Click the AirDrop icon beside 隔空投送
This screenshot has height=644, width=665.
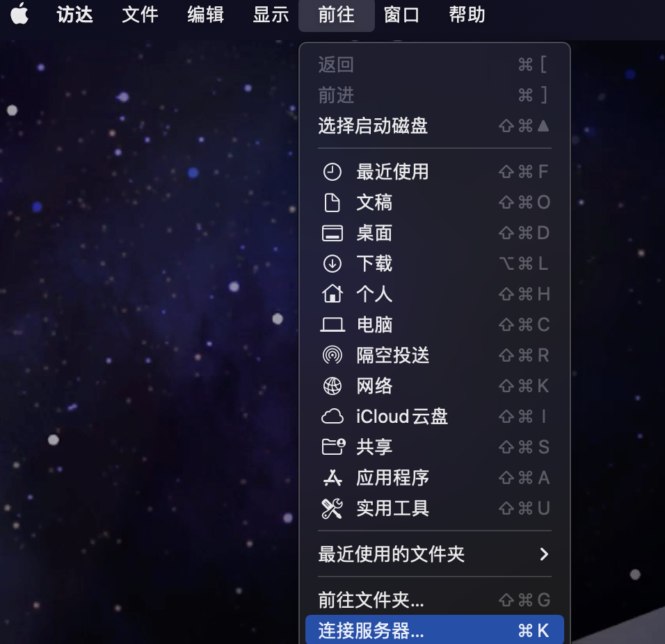tap(332, 355)
